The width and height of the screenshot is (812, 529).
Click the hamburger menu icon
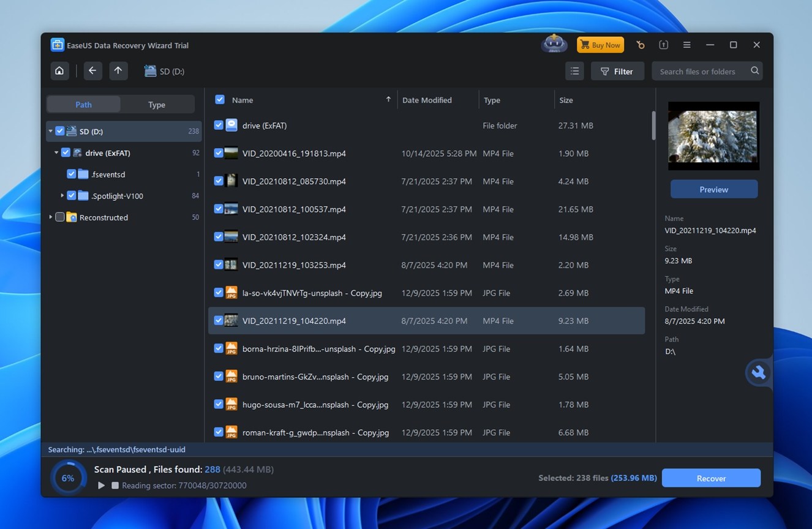tap(686, 45)
